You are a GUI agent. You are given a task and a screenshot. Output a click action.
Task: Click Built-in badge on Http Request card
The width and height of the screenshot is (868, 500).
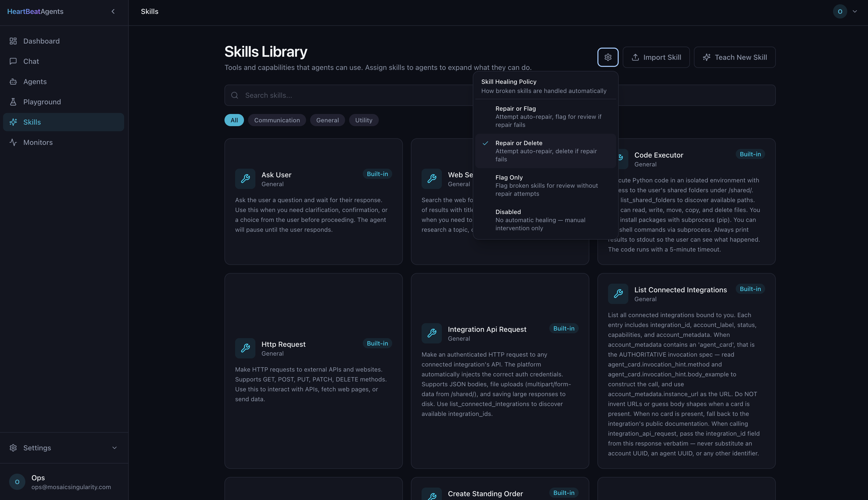[x=377, y=343]
